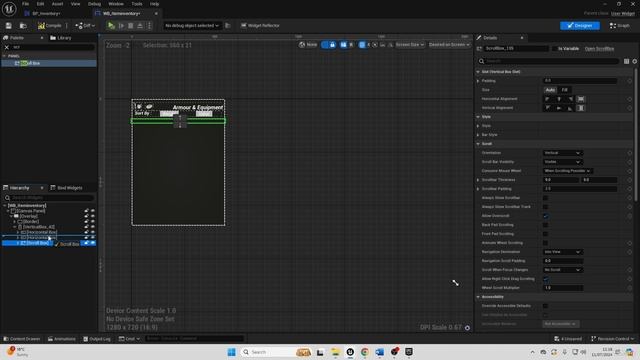640x360 pixels.
Task: Open the Desired on Screen dropdown
Action: click(x=449, y=45)
